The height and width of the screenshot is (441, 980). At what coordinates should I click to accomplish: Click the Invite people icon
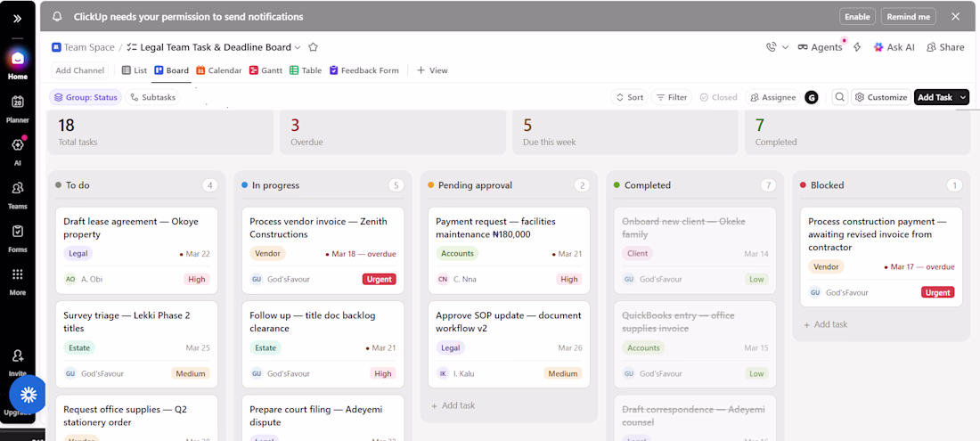click(x=18, y=356)
